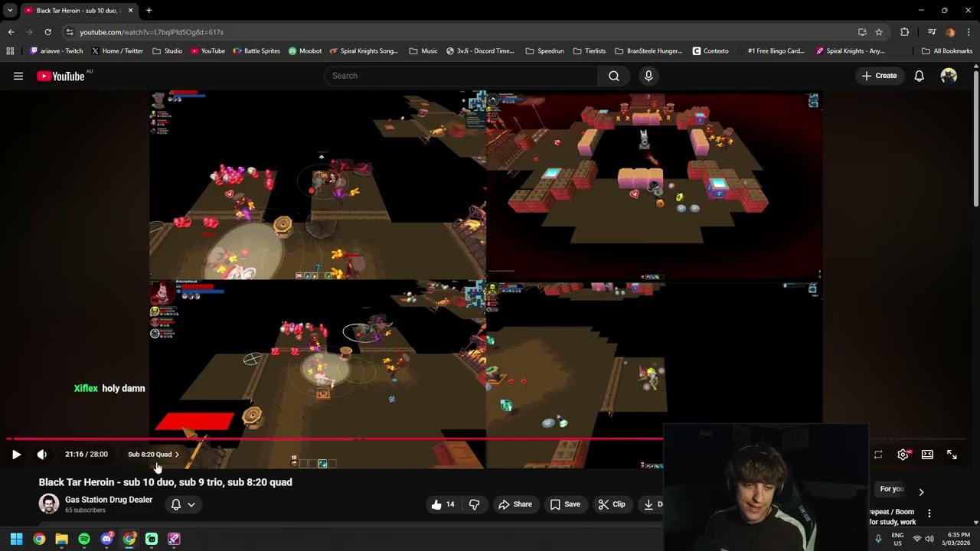Click the magnifier search button
Image resolution: width=980 pixels, height=551 pixels.
pos(614,76)
